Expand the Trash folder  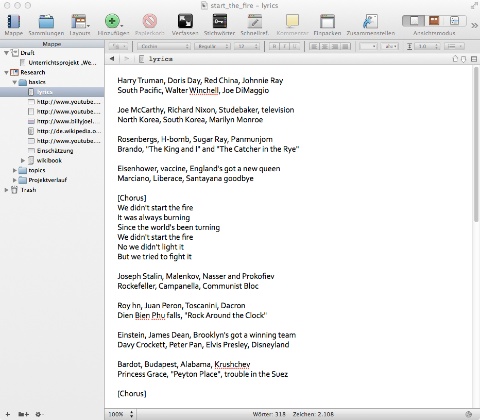pyautogui.click(x=6, y=190)
